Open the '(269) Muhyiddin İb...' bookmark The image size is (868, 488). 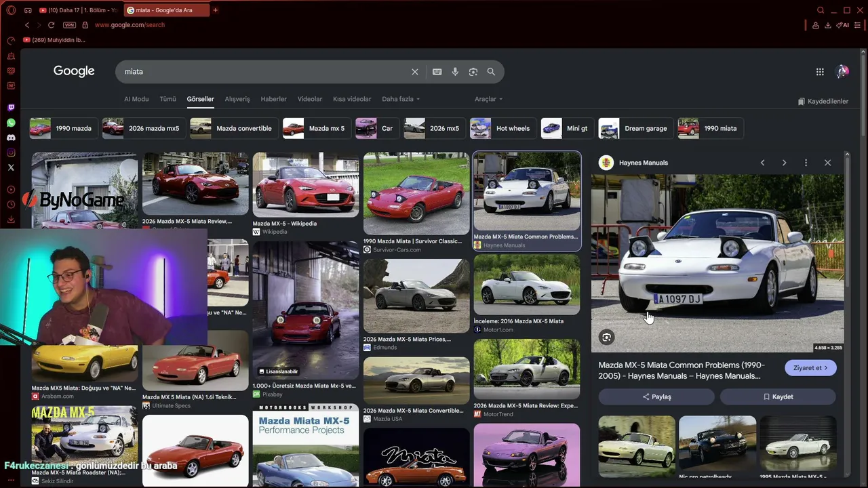pos(54,40)
